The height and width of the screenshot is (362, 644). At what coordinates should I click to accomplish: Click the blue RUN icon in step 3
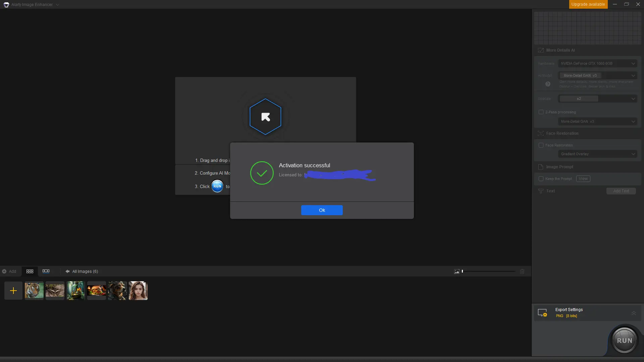coord(217,186)
